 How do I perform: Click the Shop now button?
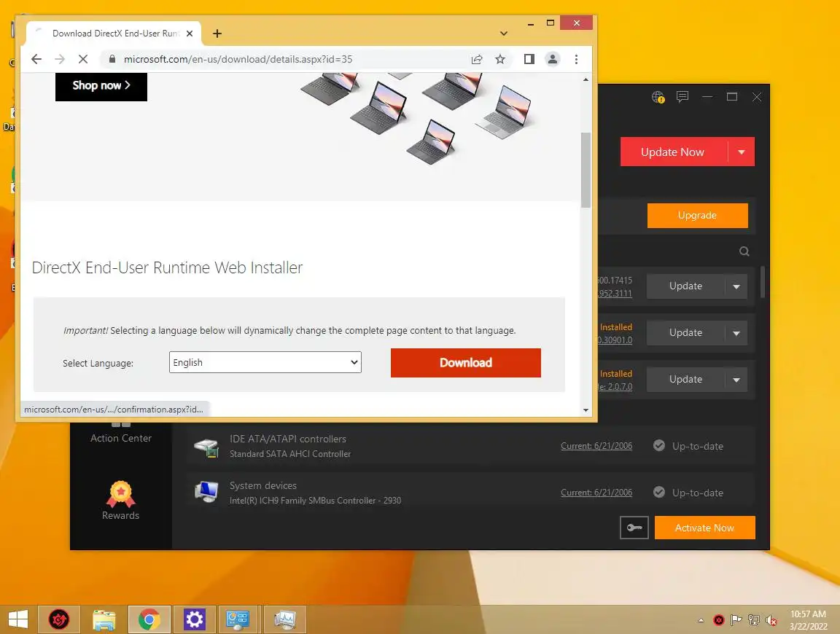tap(101, 86)
